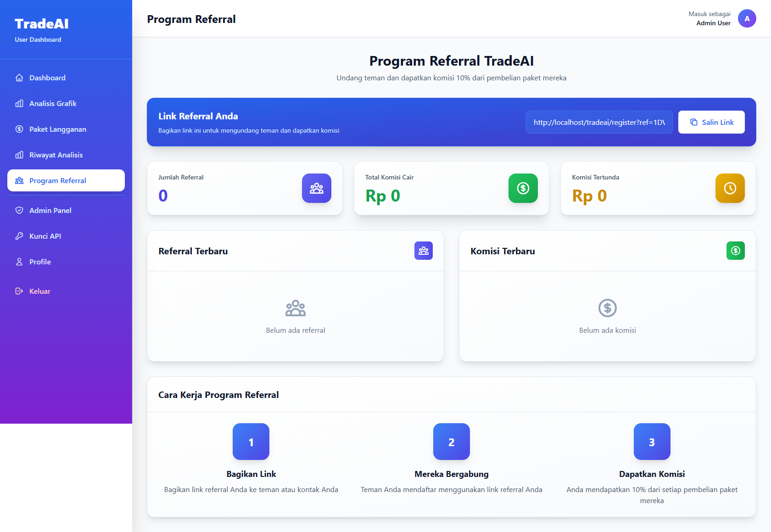Click the purple people icon in Jumlah Referral
This screenshot has height=532, width=771.
pyautogui.click(x=317, y=188)
